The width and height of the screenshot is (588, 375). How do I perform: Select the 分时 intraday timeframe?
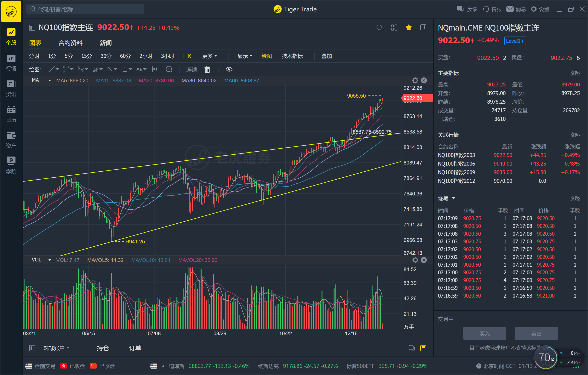pos(34,56)
